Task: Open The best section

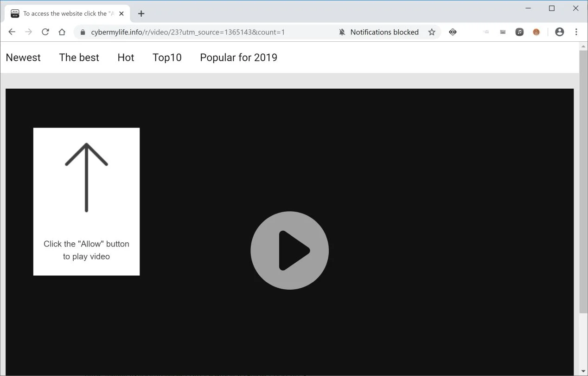Action: click(79, 58)
